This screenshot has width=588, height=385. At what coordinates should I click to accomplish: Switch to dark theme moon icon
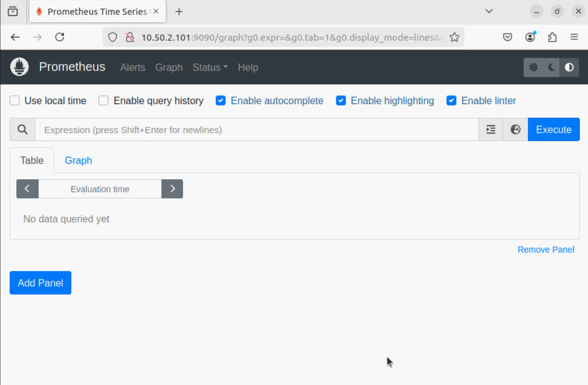[551, 68]
